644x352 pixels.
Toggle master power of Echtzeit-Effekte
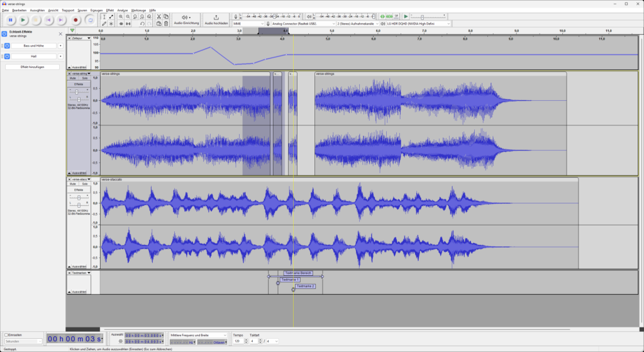click(4, 34)
